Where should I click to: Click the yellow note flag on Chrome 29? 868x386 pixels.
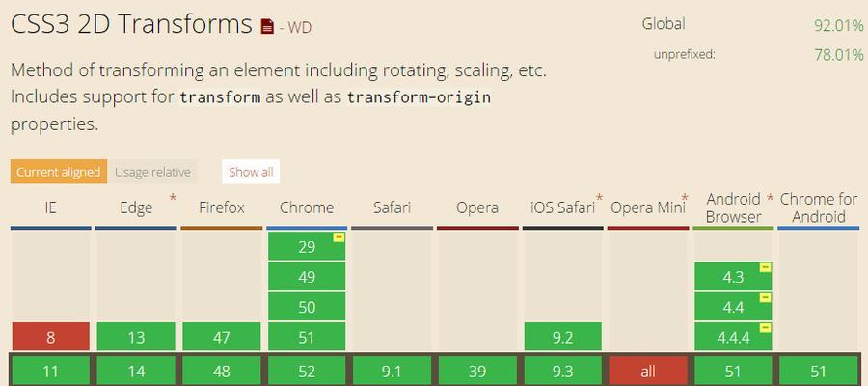[339, 237]
